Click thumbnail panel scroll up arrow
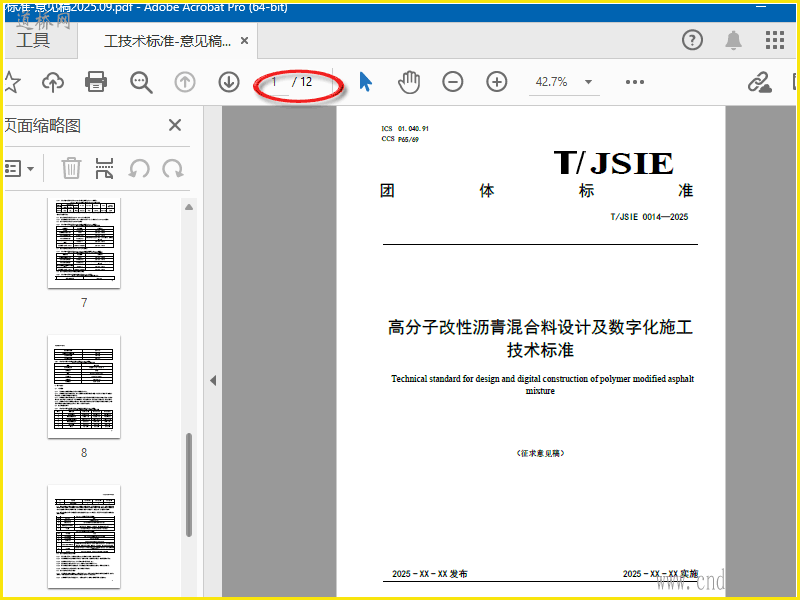The image size is (800, 600). [x=189, y=207]
